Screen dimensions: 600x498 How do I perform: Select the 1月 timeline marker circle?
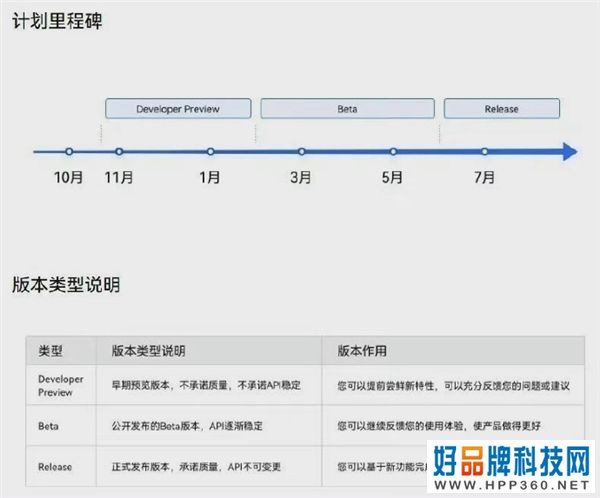click(210, 152)
